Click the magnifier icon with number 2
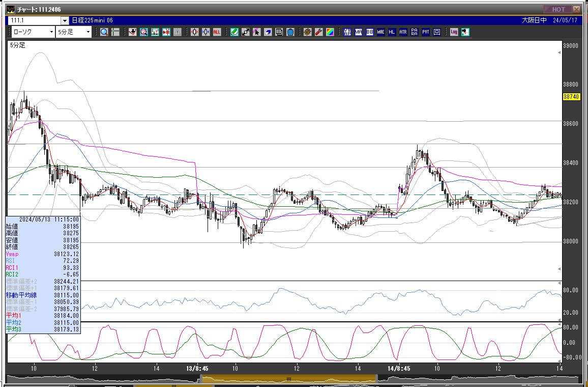 (143, 32)
